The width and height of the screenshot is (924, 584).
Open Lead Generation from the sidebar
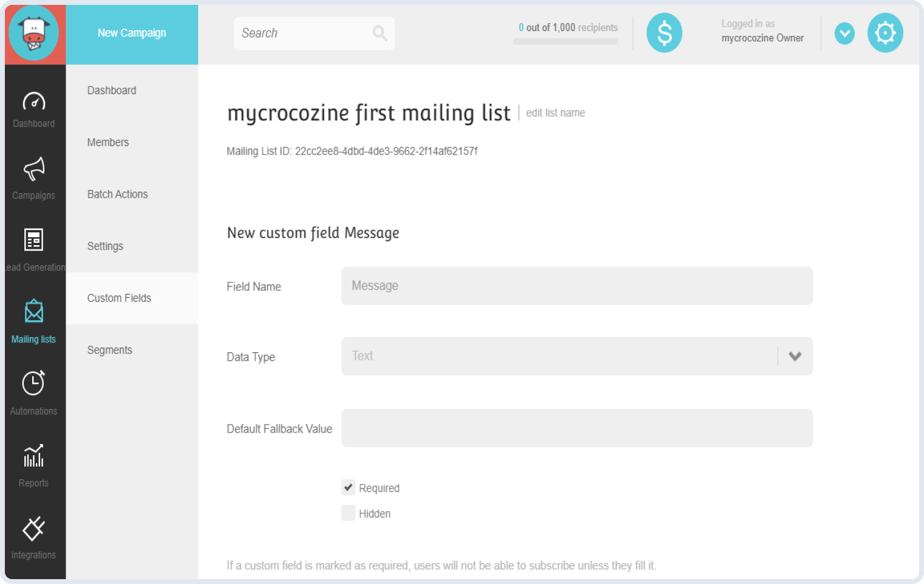(x=33, y=248)
